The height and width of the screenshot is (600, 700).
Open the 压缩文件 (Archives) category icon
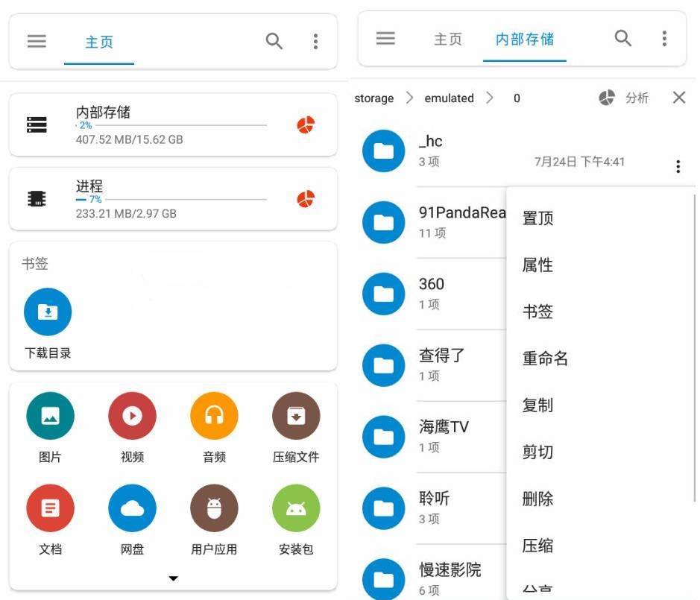click(295, 417)
